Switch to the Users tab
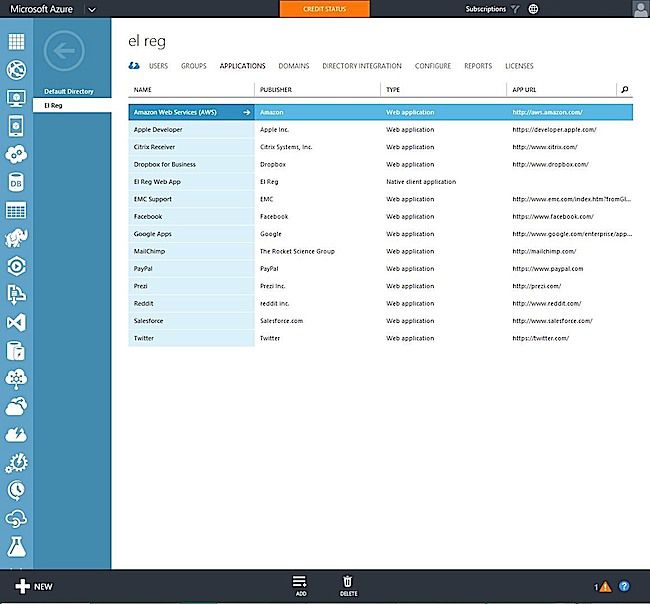Viewport: 650px width, 604px height. click(x=158, y=66)
